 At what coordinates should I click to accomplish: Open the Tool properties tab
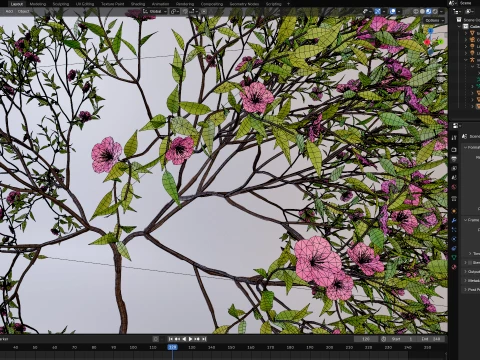454,137
